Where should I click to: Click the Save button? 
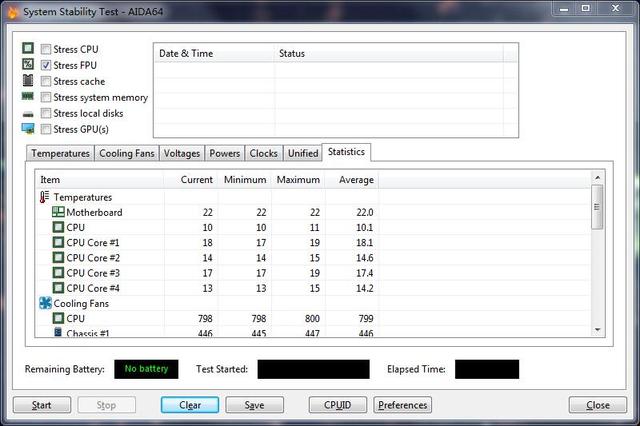tap(254, 405)
